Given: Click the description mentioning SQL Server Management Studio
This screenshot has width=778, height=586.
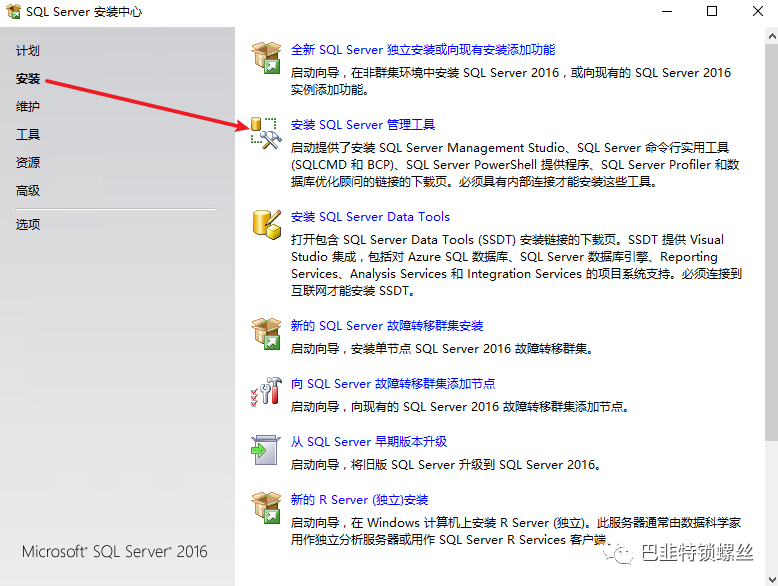Looking at the screenshot, I should (x=515, y=165).
